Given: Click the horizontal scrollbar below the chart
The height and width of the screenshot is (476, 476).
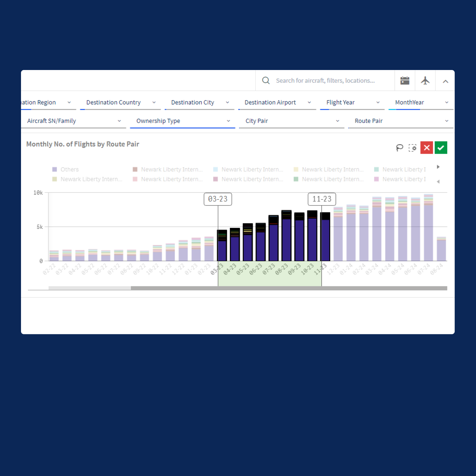Looking at the screenshot, I should (238, 288).
